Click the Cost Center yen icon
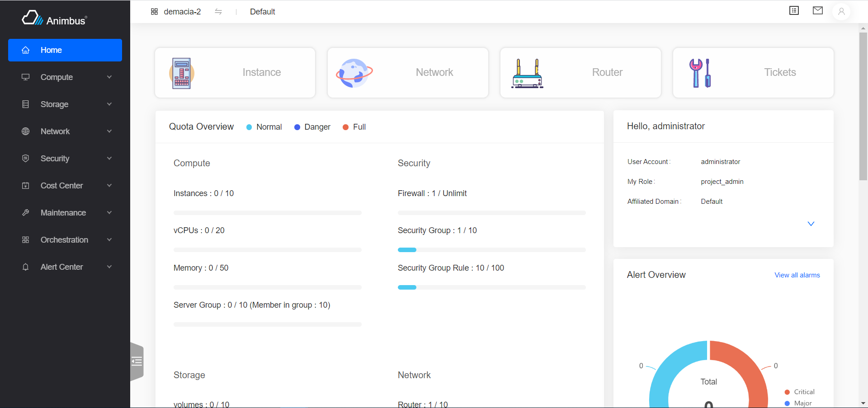 point(26,186)
